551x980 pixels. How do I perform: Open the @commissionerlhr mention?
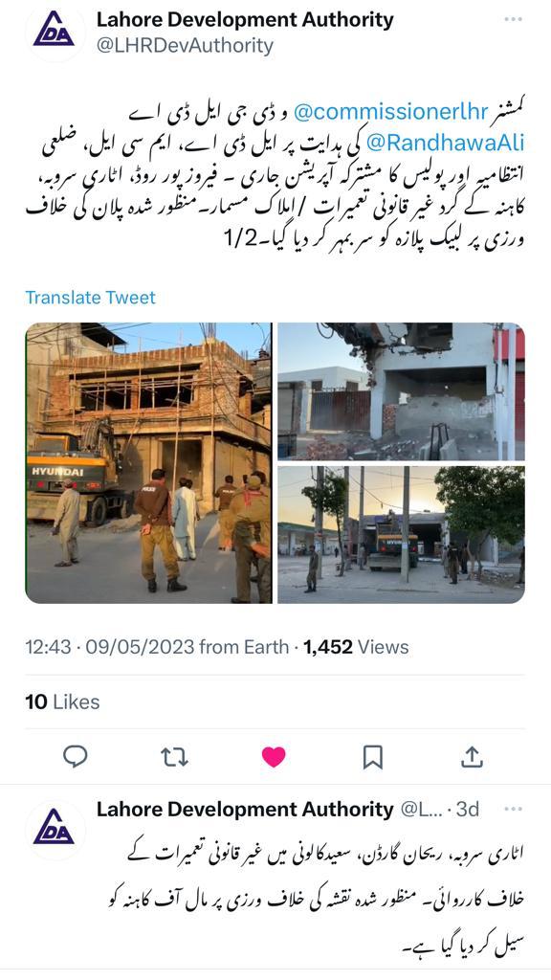tap(390, 113)
